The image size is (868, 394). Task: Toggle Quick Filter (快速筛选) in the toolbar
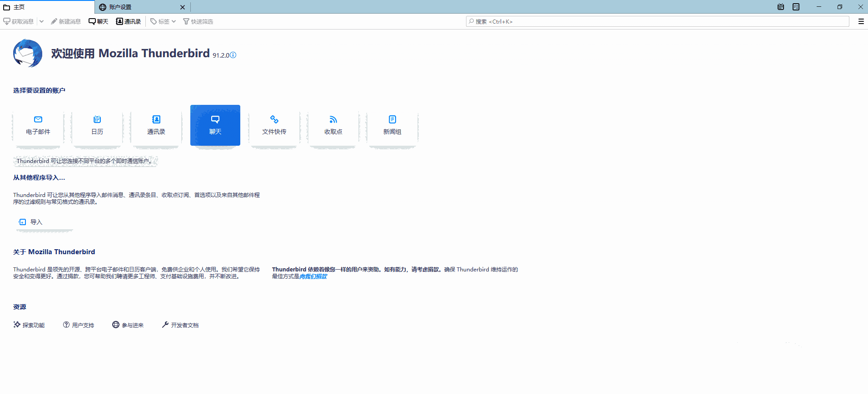point(198,21)
